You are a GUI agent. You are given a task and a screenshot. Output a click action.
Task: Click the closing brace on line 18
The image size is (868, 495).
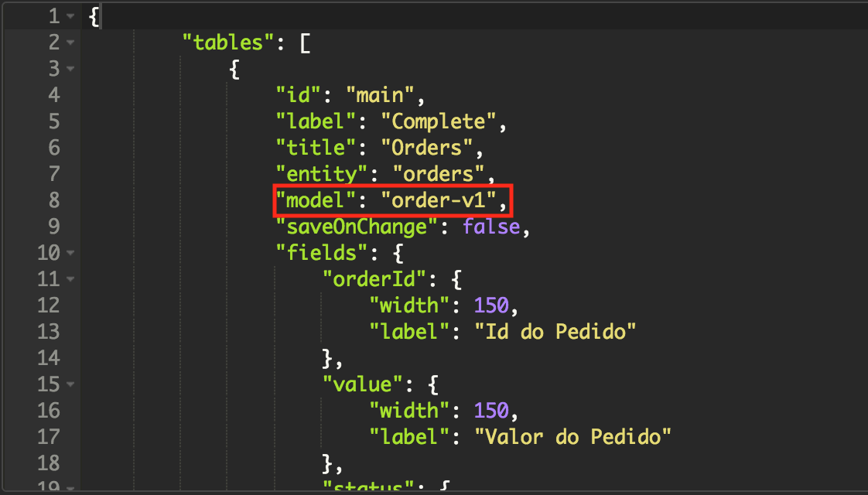coord(328,463)
